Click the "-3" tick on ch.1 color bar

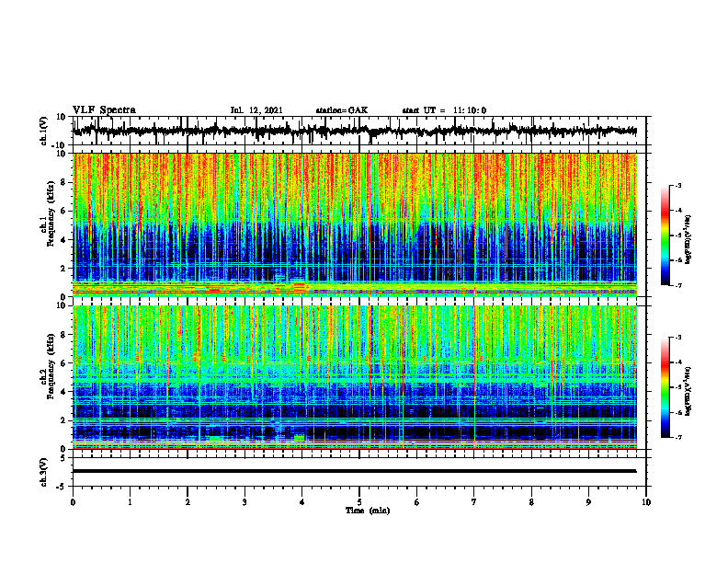coord(678,186)
